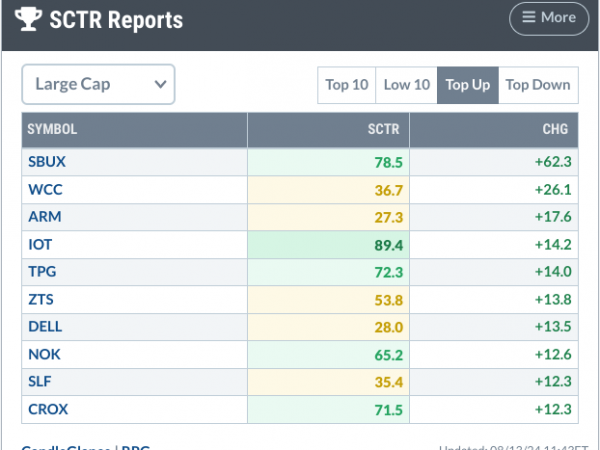This screenshot has height=450, width=600.
Task: Click CROX SCTR value 71.5
Action: (x=388, y=410)
